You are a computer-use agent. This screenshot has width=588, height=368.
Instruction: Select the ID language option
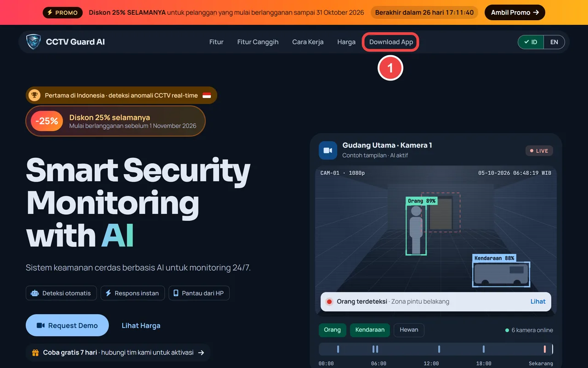(531, 42)
